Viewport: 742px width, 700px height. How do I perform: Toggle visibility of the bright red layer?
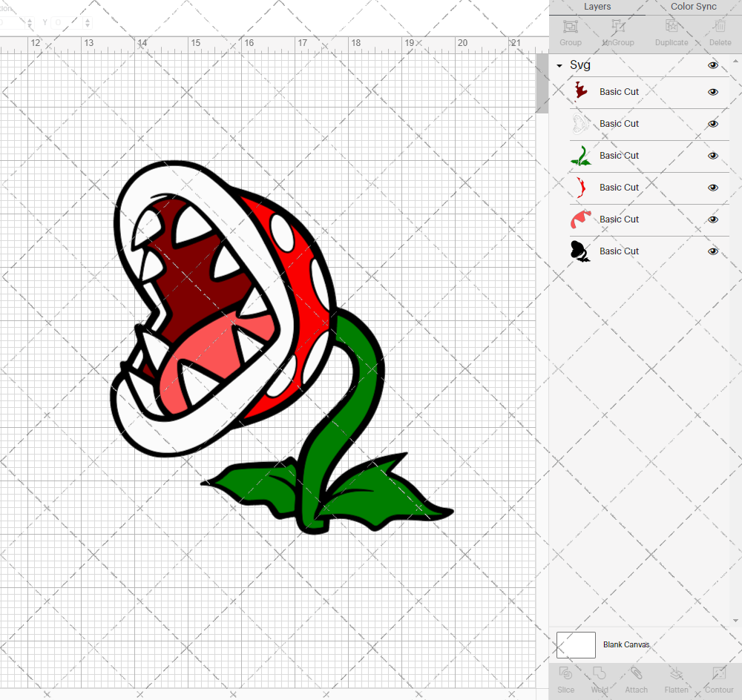(712, 188)
